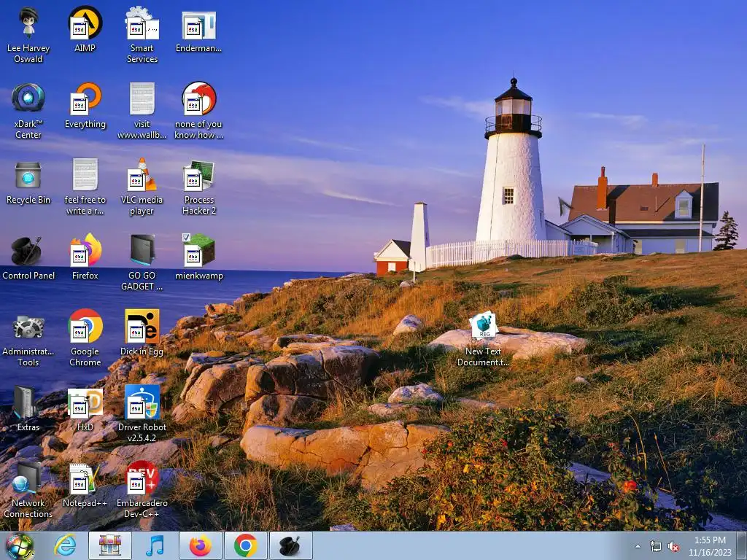
Task: Click the Show desktop strip
Action: (742, 545)
